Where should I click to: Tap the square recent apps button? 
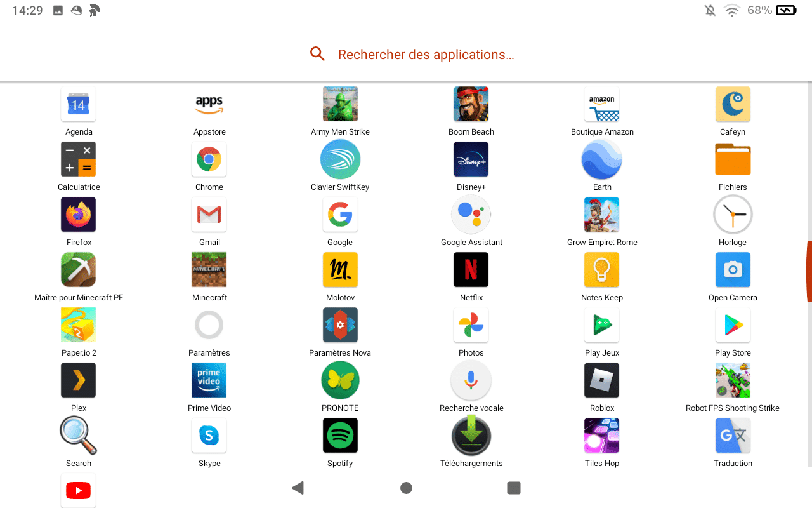tap(514, 488)
